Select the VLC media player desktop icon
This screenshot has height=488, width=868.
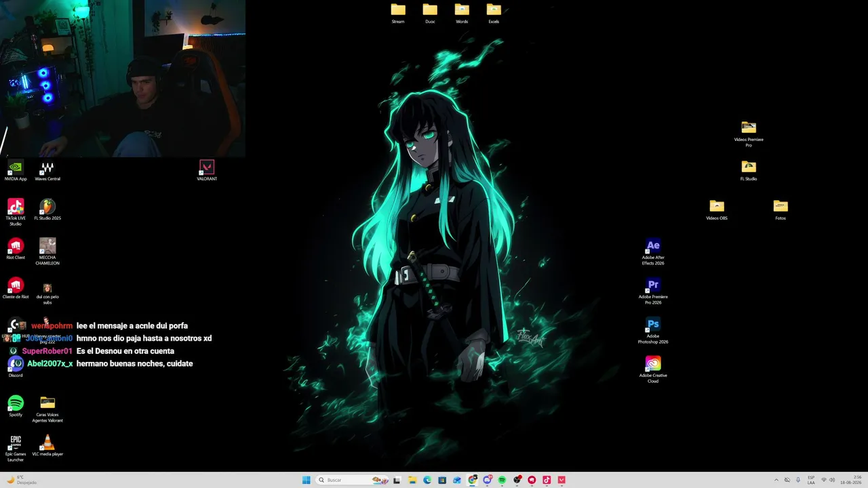(x=47, y=445)
